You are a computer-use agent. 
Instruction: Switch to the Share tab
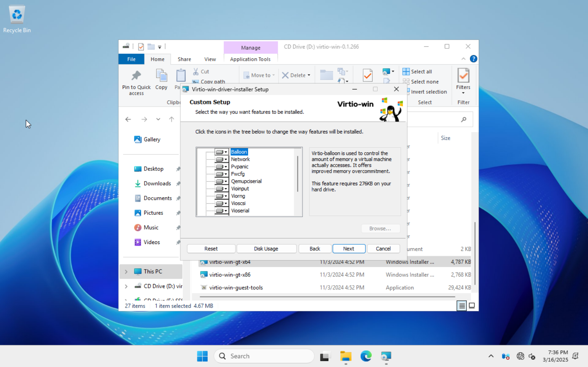point(184,59)
